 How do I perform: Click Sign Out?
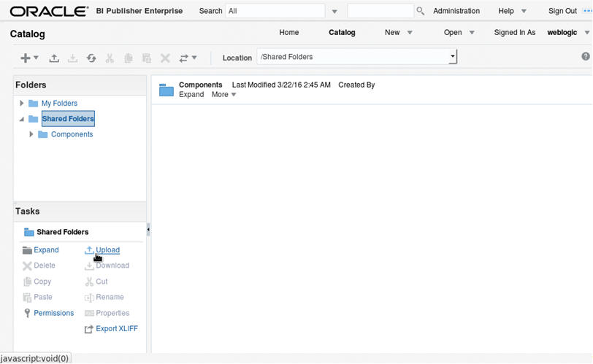(x=562, y=11)
